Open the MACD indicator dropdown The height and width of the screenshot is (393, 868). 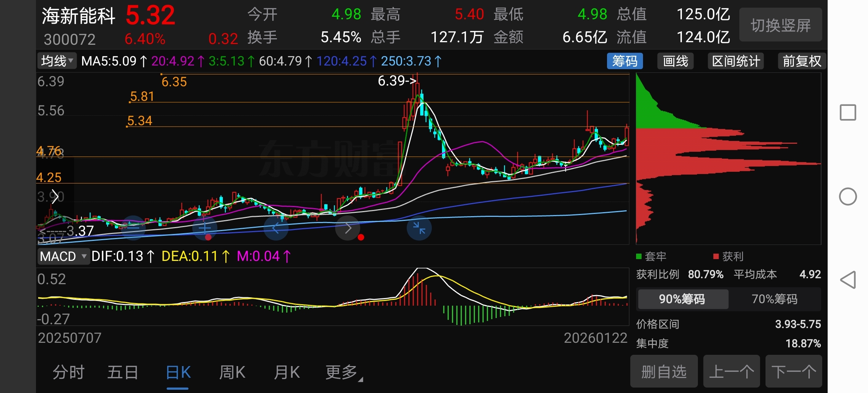[63, 257]
